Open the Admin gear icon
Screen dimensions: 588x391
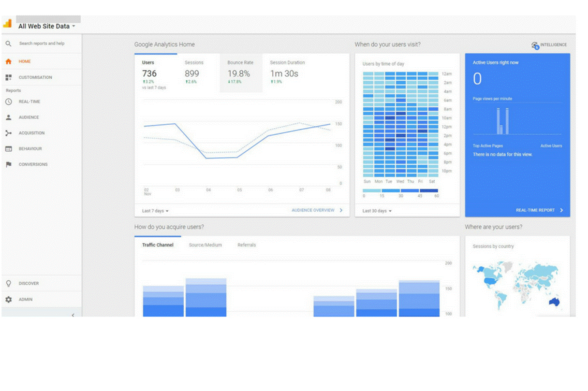(8, 300)
